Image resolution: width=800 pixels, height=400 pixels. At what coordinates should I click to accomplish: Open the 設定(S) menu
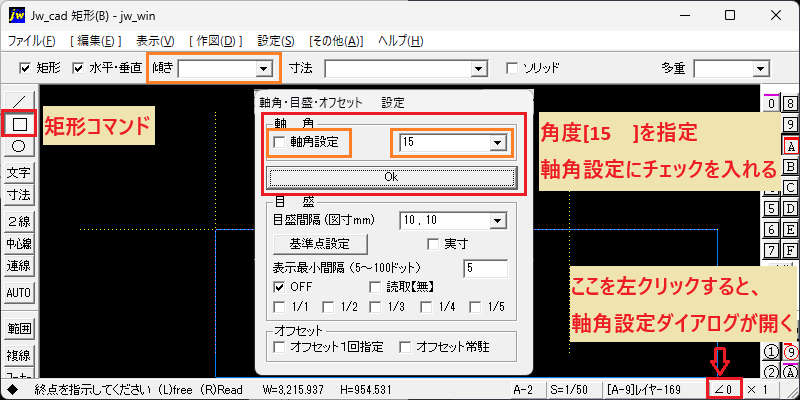(276, 41)
